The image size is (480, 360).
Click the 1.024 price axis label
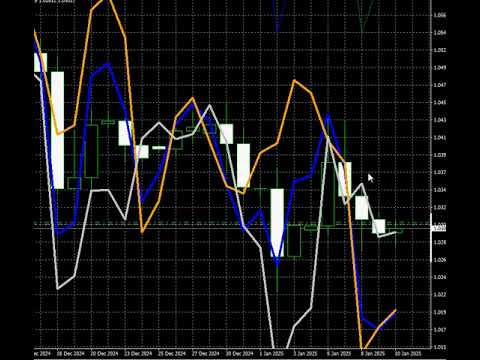coord(439,277)
